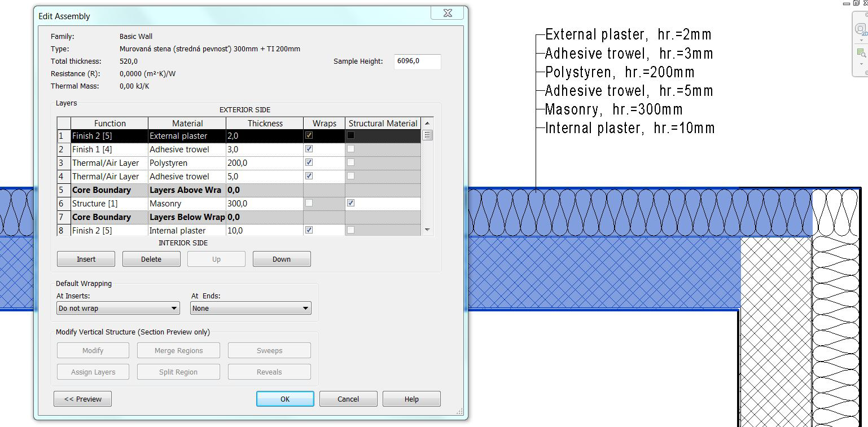
Task: Click Preview to show the section preview
Action: click(x=82, y=398)
